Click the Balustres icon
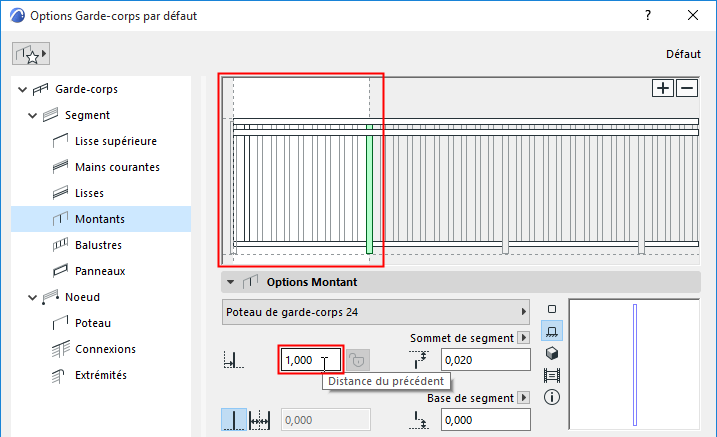Screen dimensions: 717x437 point(60,245)
